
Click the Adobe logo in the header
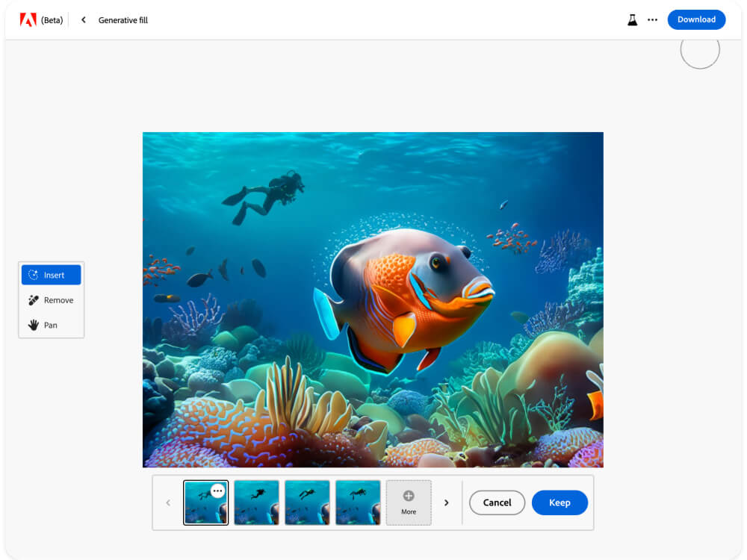(28, 20)
